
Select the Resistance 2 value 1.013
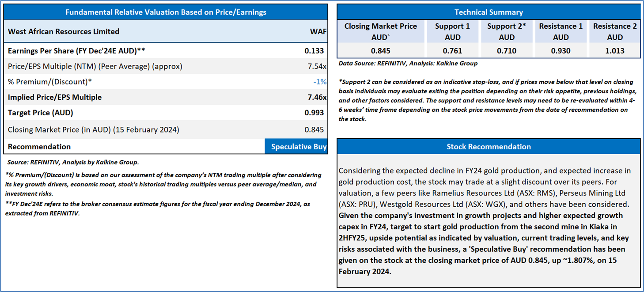point(615,50)
